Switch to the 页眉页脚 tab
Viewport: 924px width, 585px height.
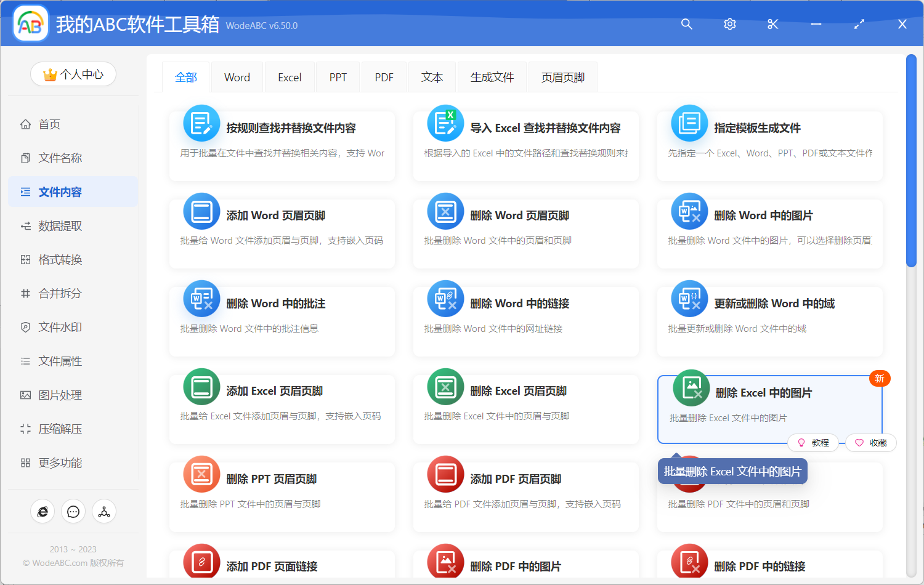tap(562, 76)
